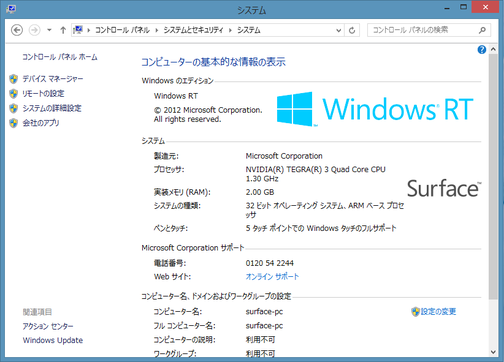
Task: Open the recent locations dropdown arrow
Action: point(49,30)
